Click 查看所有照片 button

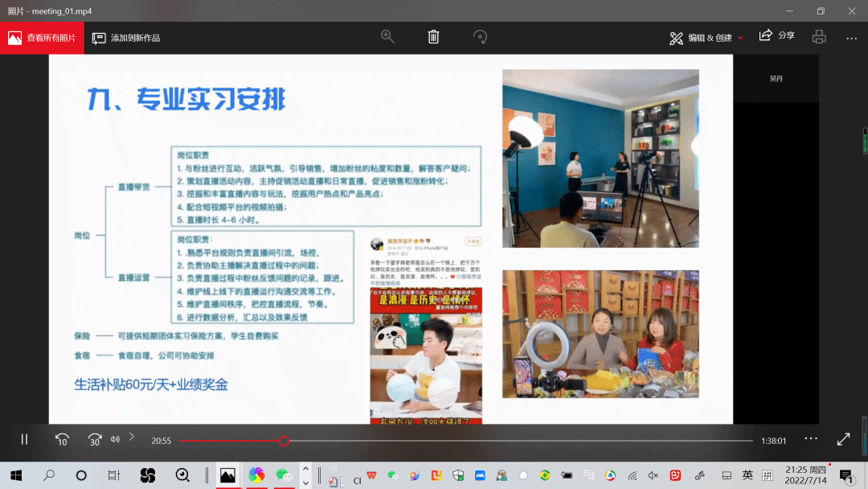coord(42,38)
